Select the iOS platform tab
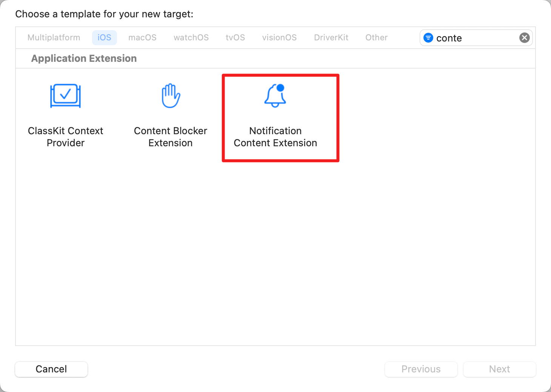 [104, 38]
